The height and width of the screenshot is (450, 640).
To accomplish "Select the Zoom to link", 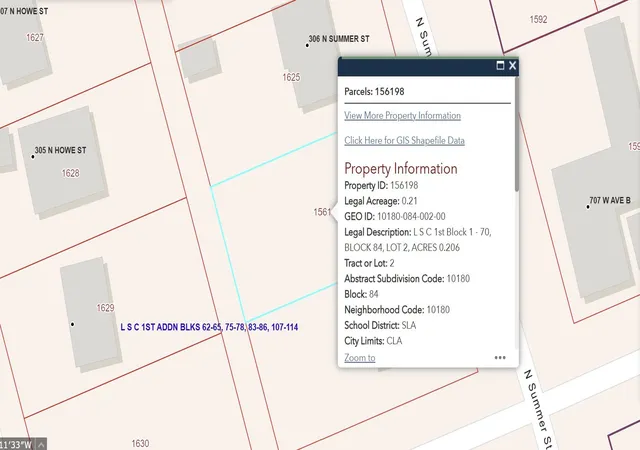I will tap(360, 358).
